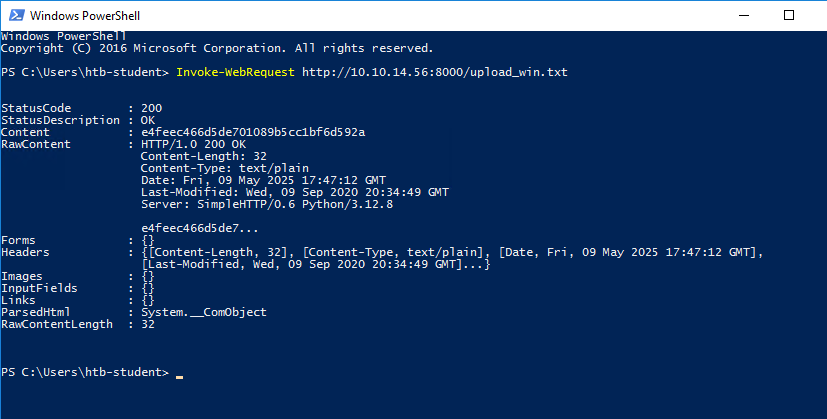Minimize the Windows PowerShell window

click(744, 15)
